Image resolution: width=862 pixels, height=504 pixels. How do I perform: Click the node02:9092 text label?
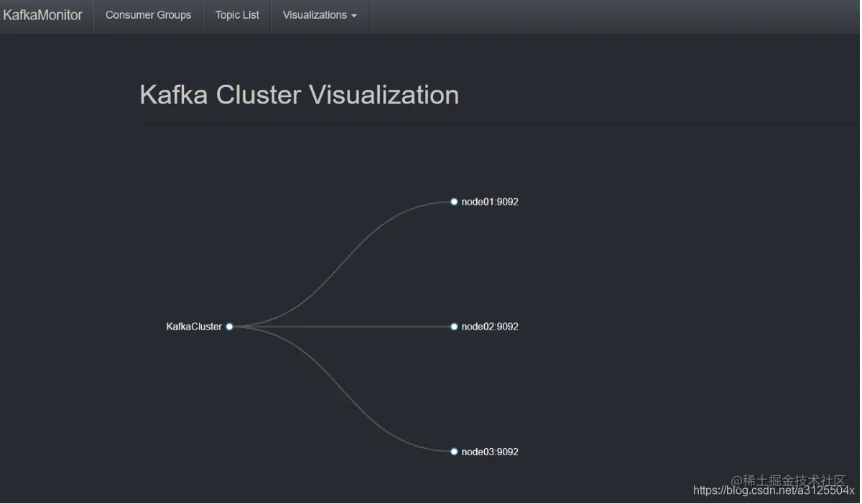490,327
